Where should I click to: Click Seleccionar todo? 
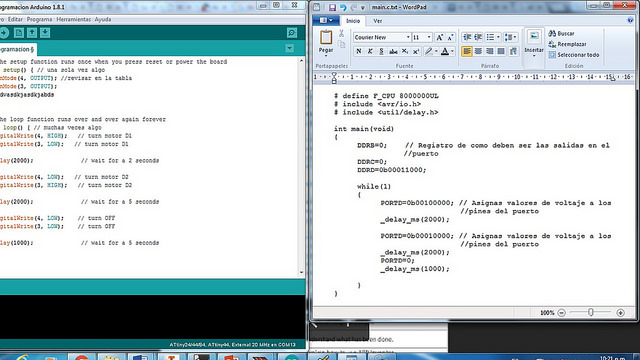pyautogui.click(x=574, y=55)
